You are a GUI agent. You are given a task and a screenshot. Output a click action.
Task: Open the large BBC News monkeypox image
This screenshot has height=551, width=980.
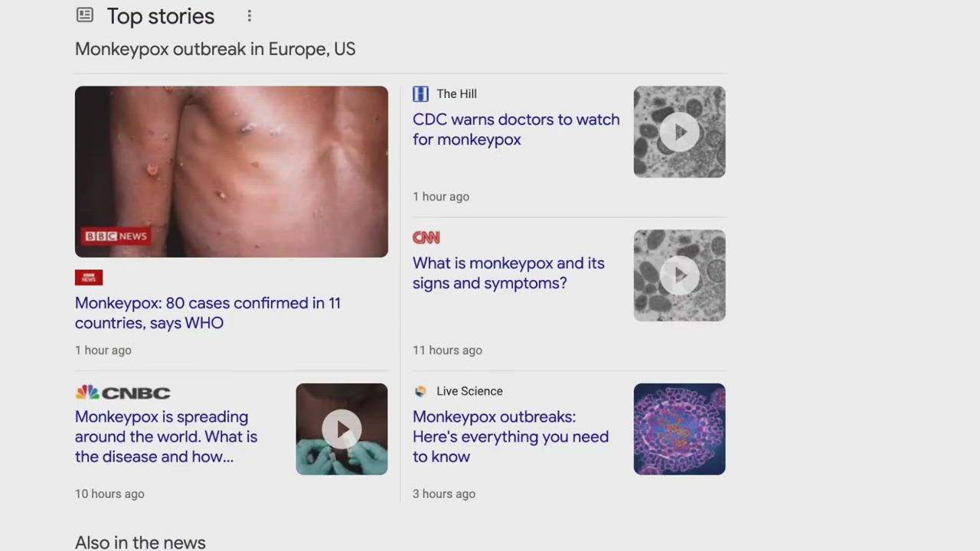231,171
